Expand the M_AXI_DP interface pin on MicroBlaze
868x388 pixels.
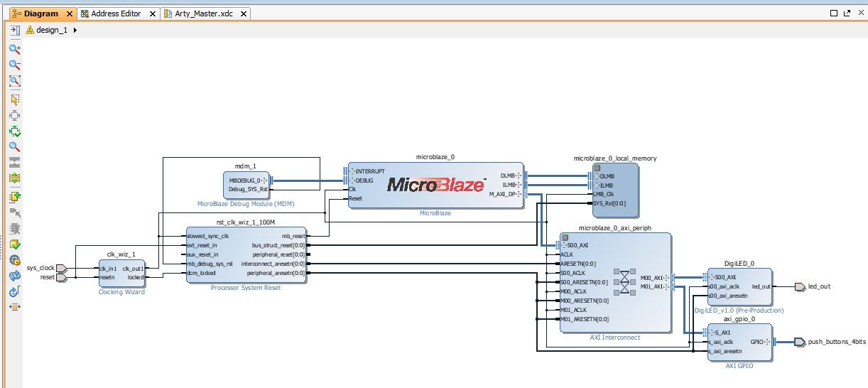coord(519,193)
